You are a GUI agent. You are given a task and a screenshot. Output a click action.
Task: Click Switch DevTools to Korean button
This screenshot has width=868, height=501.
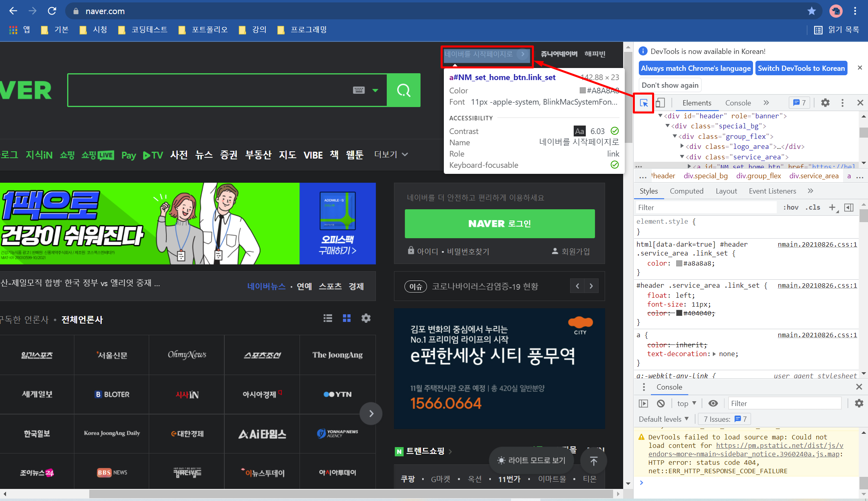point(801,68)
